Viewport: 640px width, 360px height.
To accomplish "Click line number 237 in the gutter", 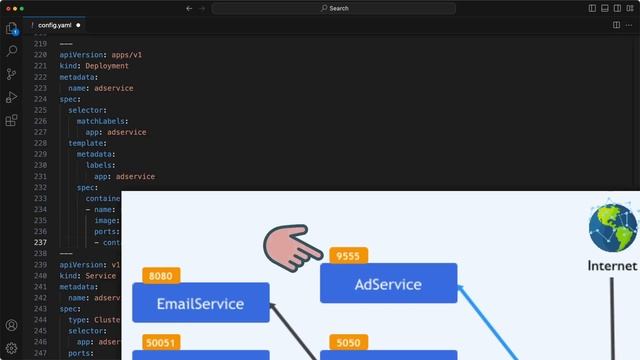I will [x=40, y=242].
